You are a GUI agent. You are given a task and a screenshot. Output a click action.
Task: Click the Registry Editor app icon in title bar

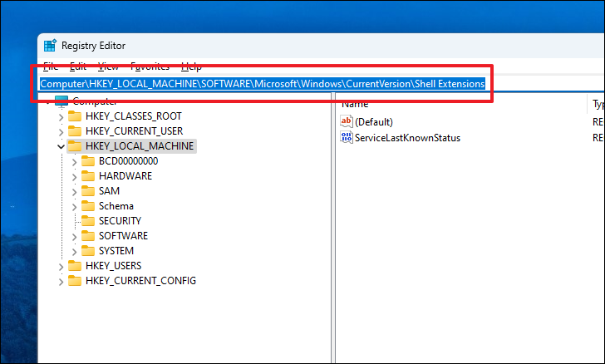click(50, 46)
